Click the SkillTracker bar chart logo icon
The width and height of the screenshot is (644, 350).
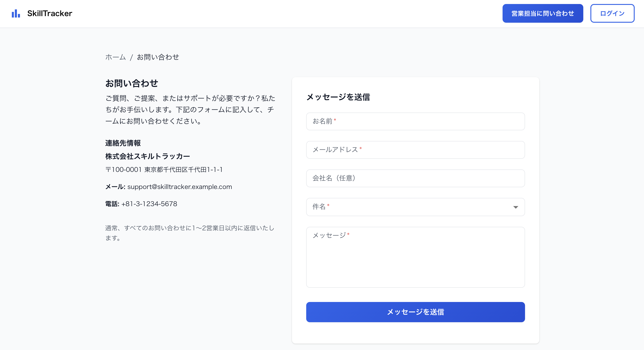16,13
